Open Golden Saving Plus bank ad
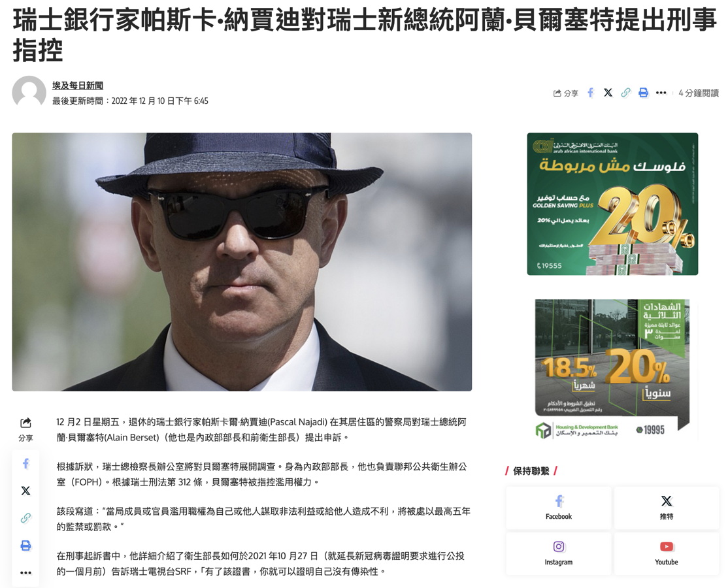Viewport: 728px width, 588px height. (612, 204)
